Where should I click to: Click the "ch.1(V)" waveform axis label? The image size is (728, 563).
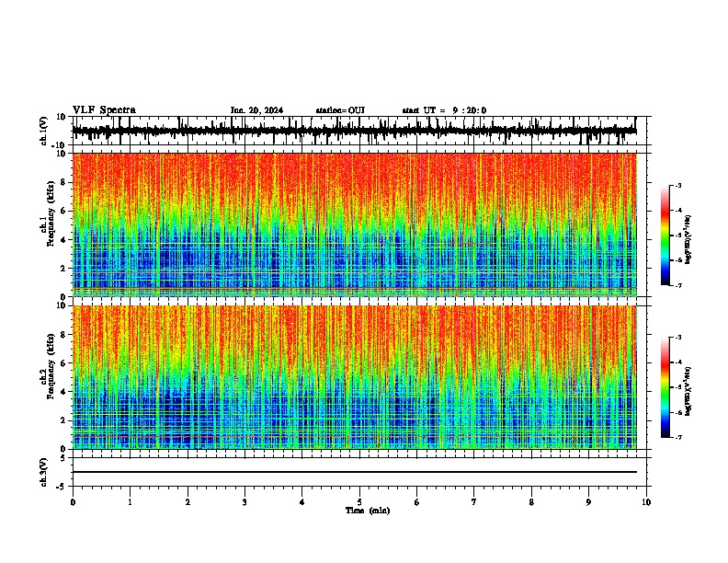[44, 131]
